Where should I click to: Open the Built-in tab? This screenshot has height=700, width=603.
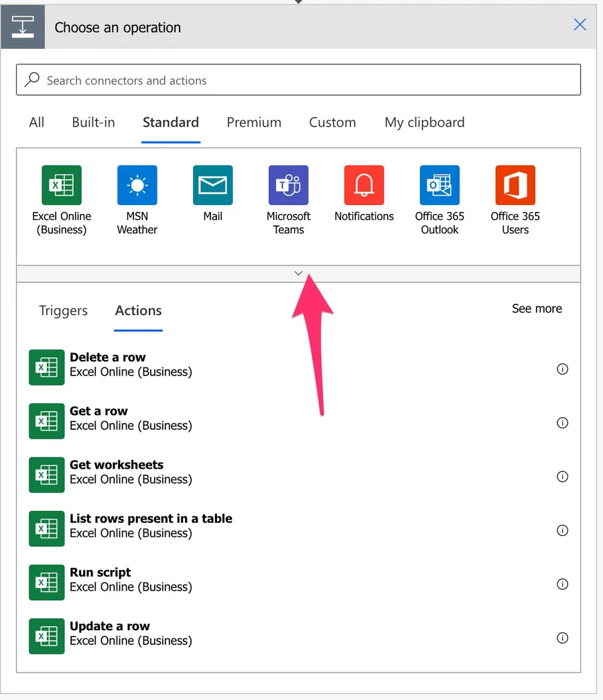[94, 123]
